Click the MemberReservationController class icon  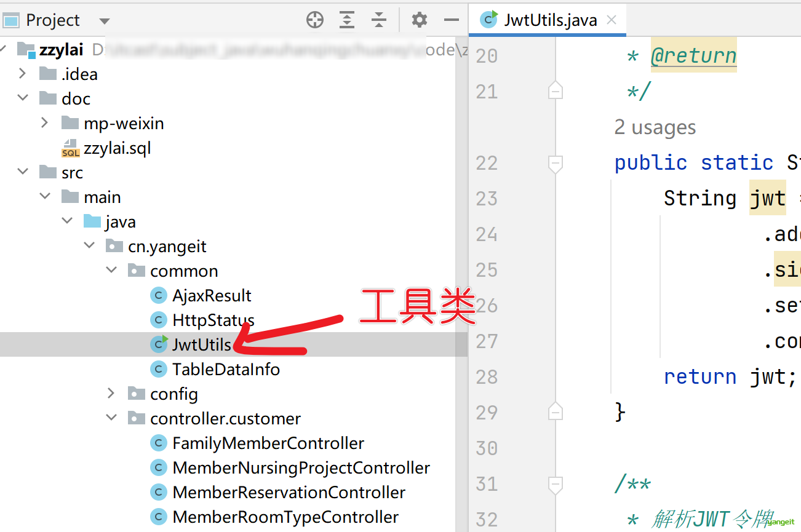click(x=159, y=493)
